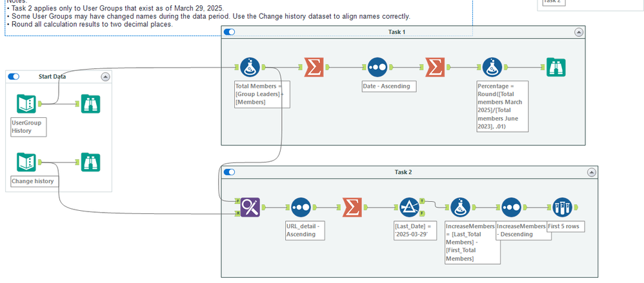Click the IncreaseMembers formula annotation

coord(472,242)
